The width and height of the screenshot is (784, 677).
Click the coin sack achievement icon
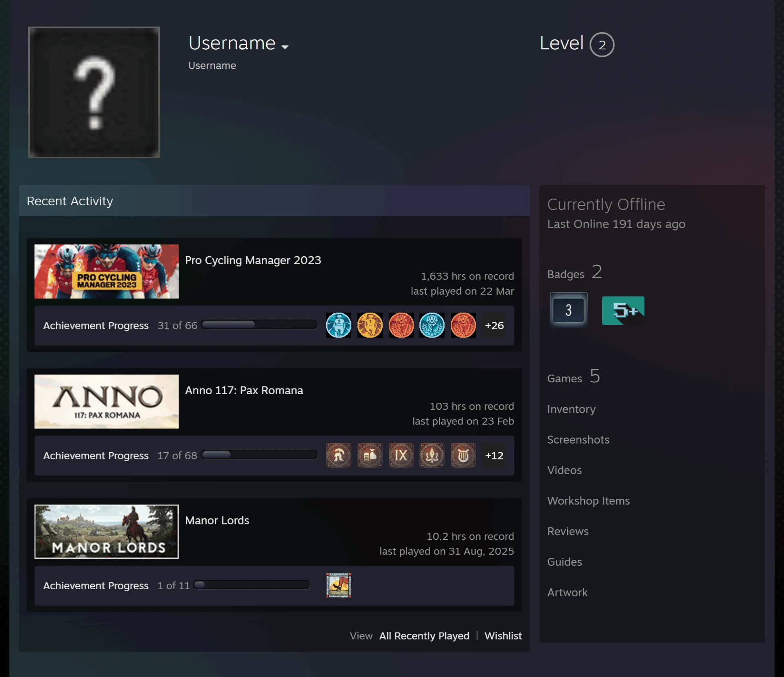click(x=370, y=455)
